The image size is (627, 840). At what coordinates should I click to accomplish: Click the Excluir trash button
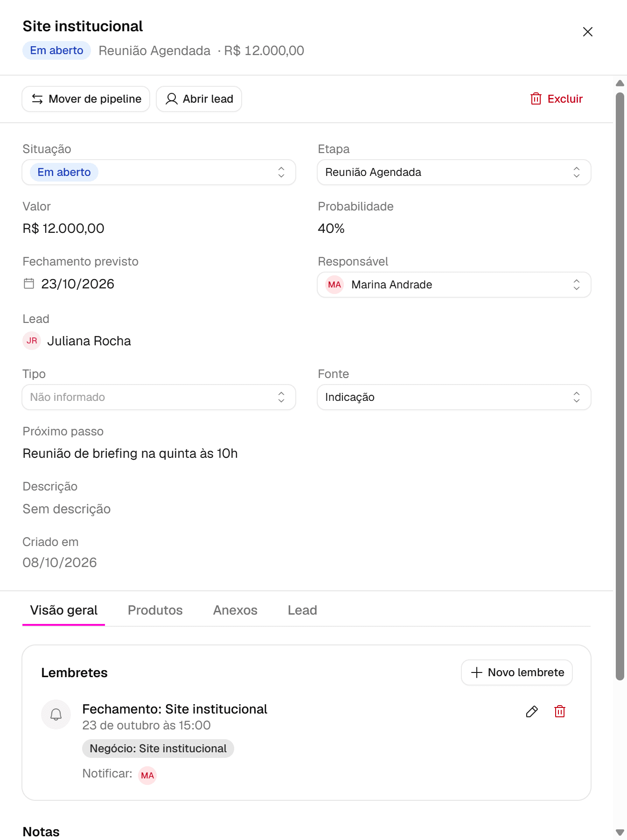click(x=557, y=99)
